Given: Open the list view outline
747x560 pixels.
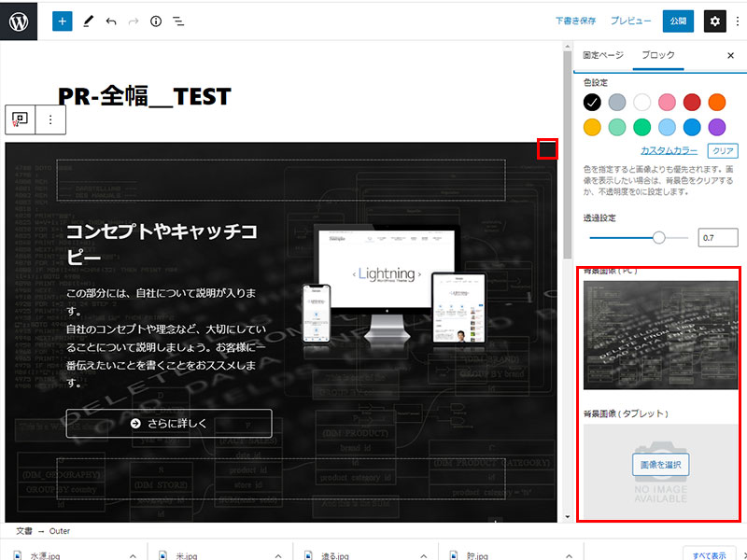Looking at the screenshot, I should point(178,21).
